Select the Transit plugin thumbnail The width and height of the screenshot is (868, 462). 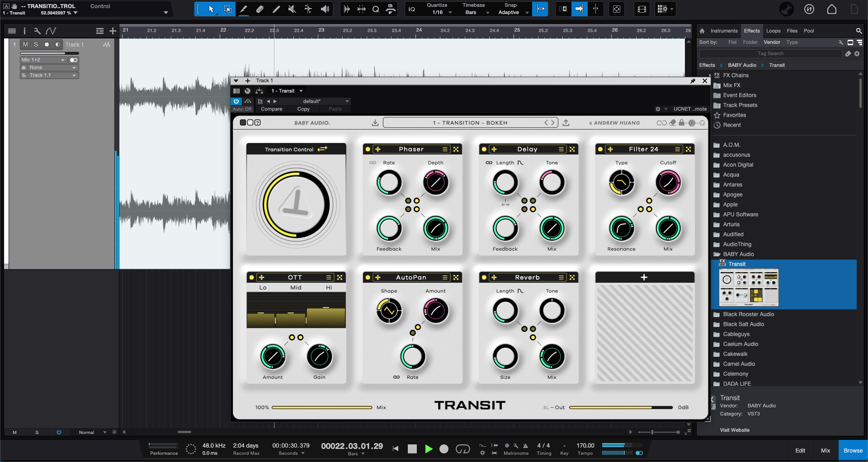748,287
